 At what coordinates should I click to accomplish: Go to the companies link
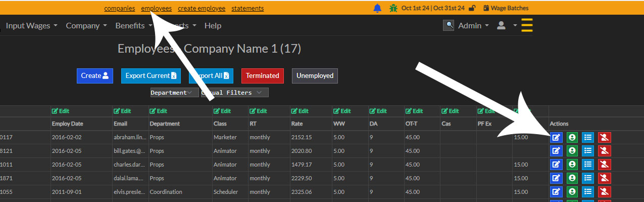point(120,8)
